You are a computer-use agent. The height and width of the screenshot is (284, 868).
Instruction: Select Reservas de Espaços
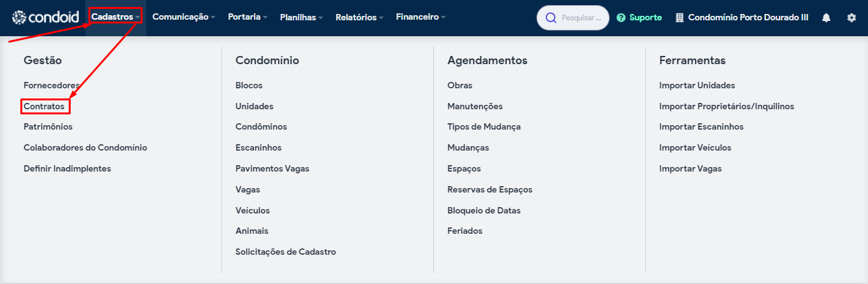(x=490, y=189)
